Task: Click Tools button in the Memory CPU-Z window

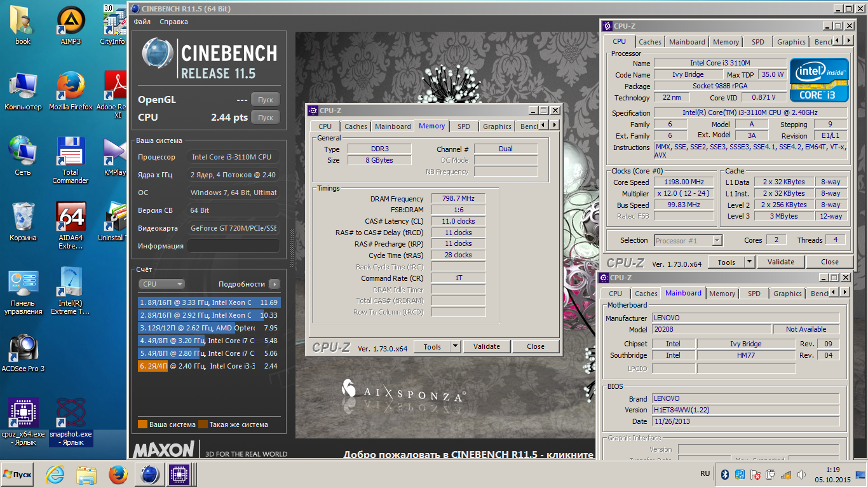Action: point(432,346)
